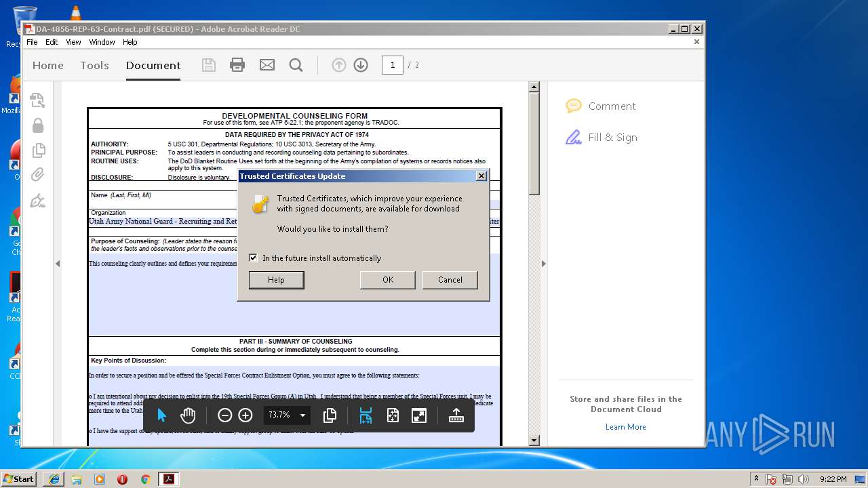Click the read mode keyboard icon
The width and height of the screenshot is (868, 488).
click(x=456, y=415)
